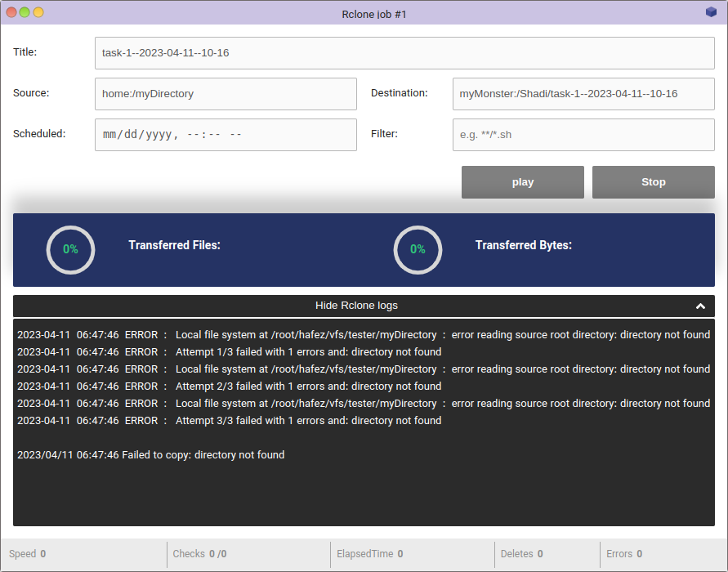The height and width of the screenshot is (572, 728).
Task: Click the green maximize window button
Action: tap(25, 13)
